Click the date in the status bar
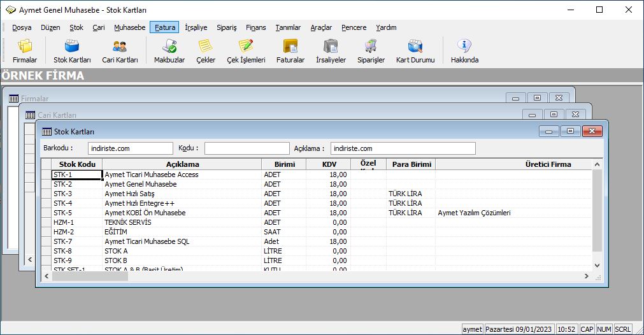Image resolution: width=644 pixels, height=335 pixels. click(x=519, y=329)
